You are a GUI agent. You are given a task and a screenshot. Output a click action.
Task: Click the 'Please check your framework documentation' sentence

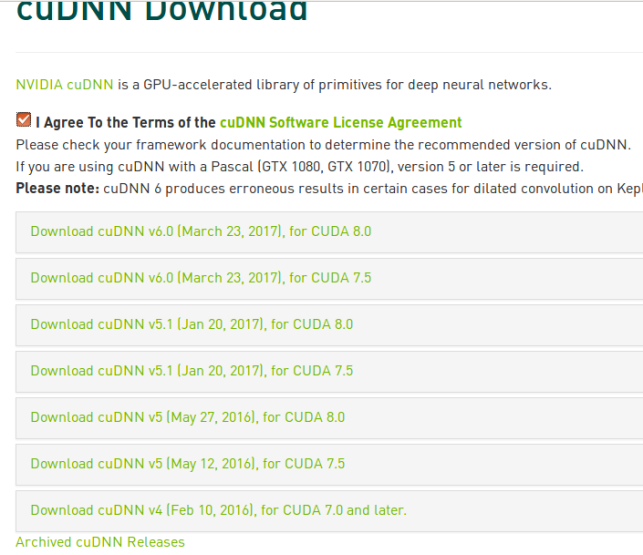(x=323, y=145)
